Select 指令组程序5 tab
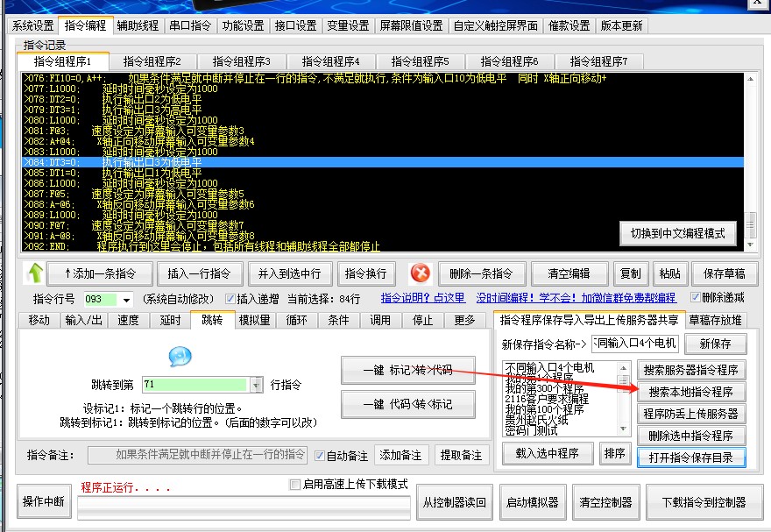Image resolution: width=771 pixels, height=532 pixels. tap(420, 62)
